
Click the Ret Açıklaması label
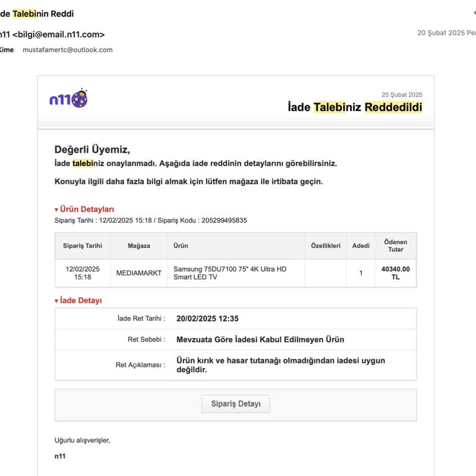coord(140,365)
